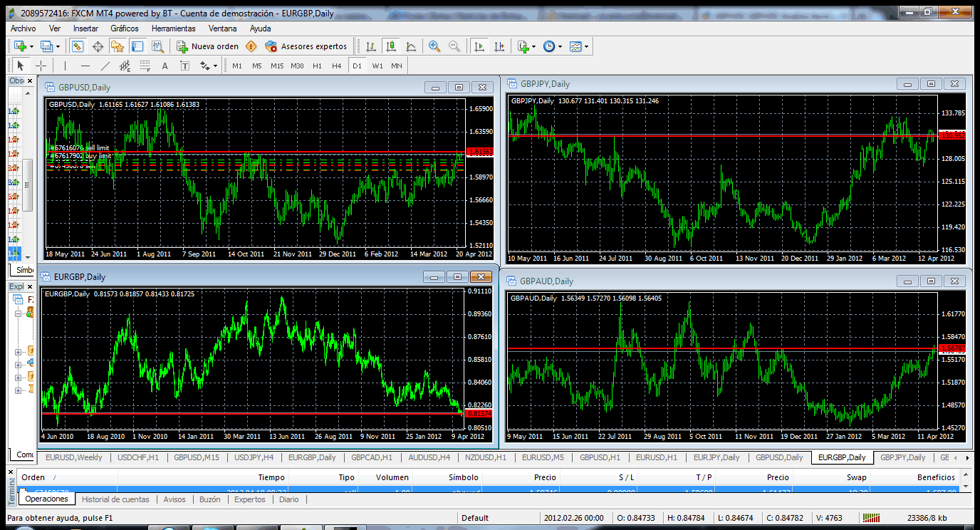Switch to the GBPJPY,Daily chart tab

(903, 457)
